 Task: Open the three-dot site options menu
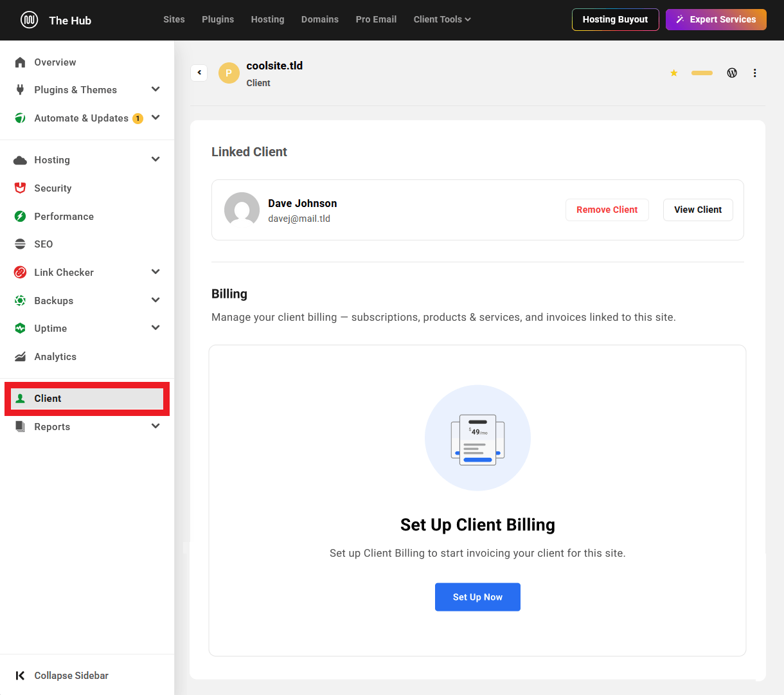[755, 73]
